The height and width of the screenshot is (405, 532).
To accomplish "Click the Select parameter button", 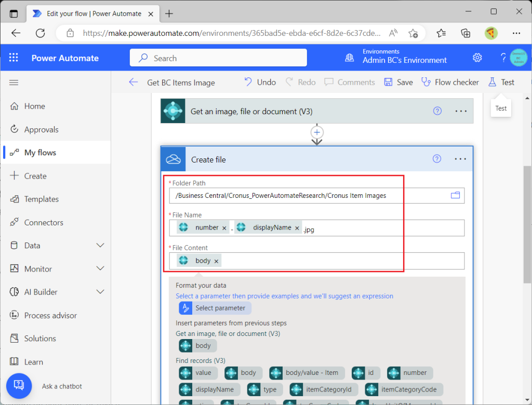I will [215, 308].
